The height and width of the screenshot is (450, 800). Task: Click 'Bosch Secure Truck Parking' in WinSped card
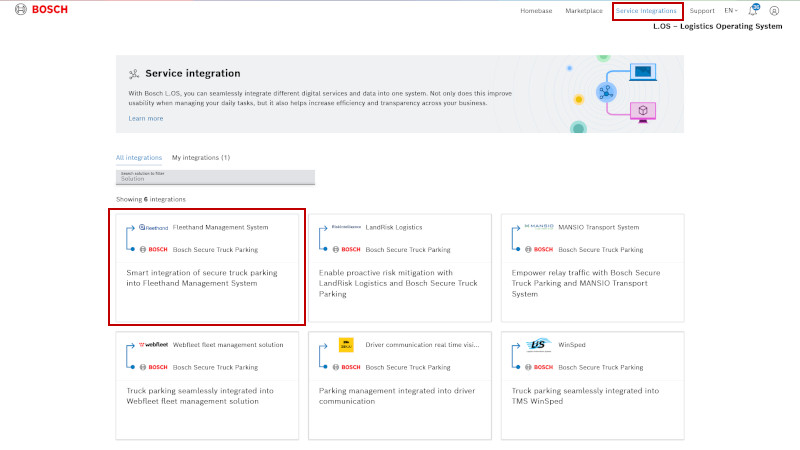coord(601,367)
